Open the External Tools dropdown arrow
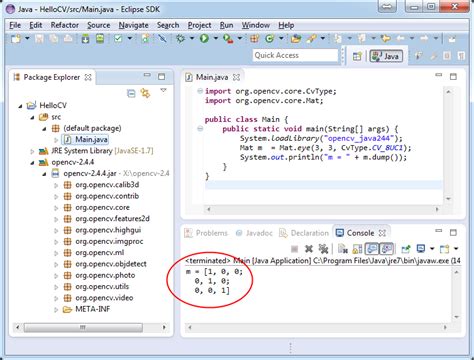The image size is (474, 360). 240,39
